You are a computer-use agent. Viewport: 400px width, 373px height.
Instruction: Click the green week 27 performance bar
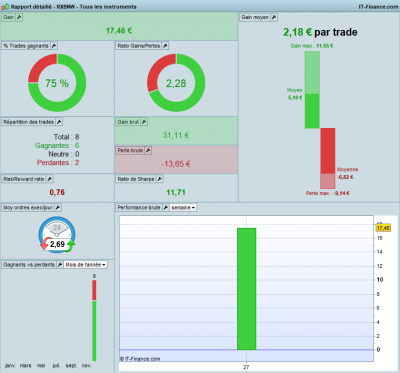(246, 289)
